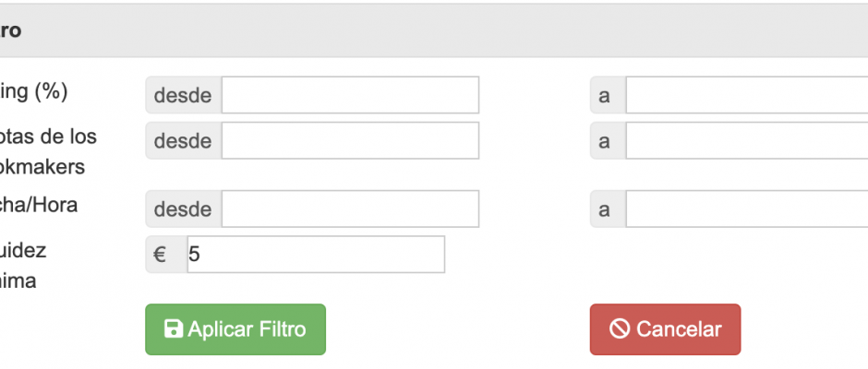Focus the Rating (%) 'desde' input field
868x369 pixels.
350,95
